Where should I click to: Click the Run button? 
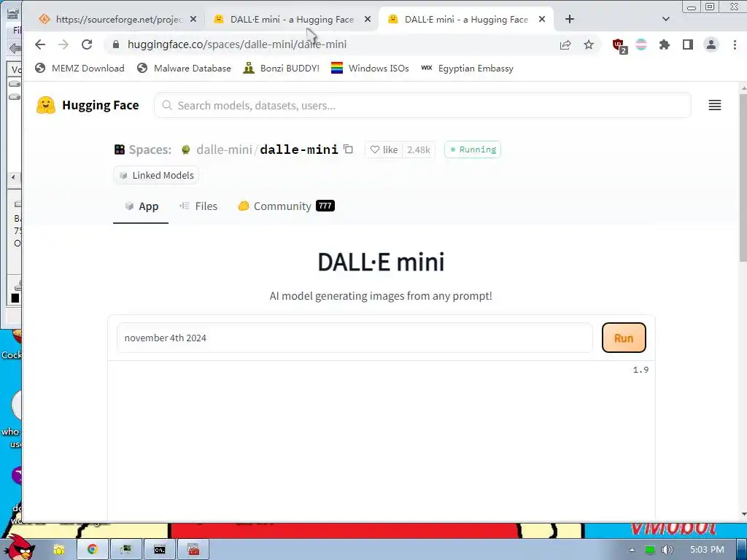click(x=624, y=338)
